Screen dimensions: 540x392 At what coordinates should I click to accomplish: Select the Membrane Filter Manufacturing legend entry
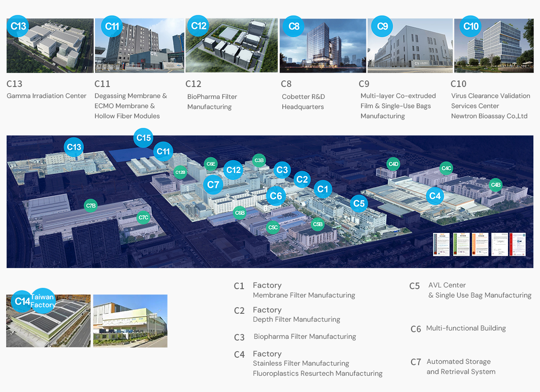pyautogui.click(x=304, y=295)
